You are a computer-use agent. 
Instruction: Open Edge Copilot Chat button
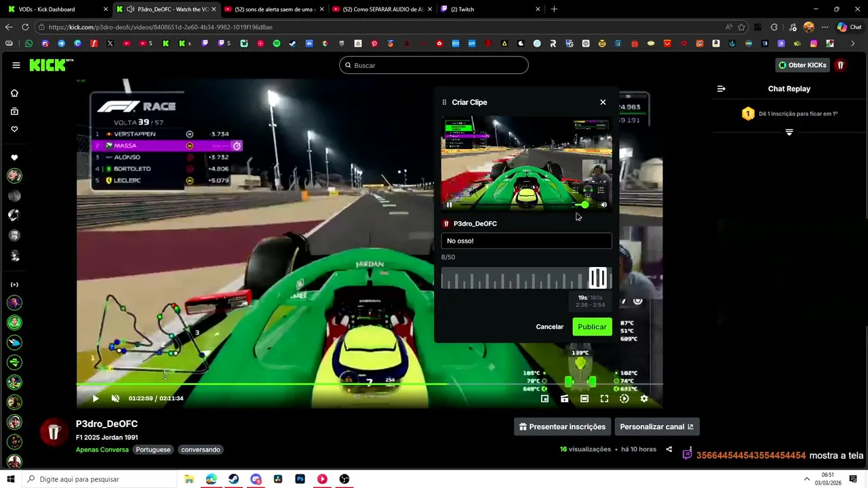(x=849, y=27)
